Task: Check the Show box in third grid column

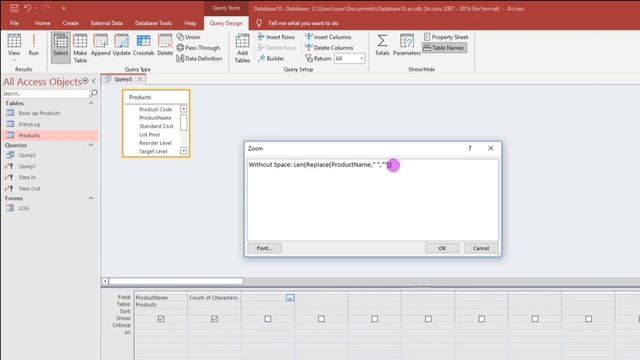Action: (268, 318)
